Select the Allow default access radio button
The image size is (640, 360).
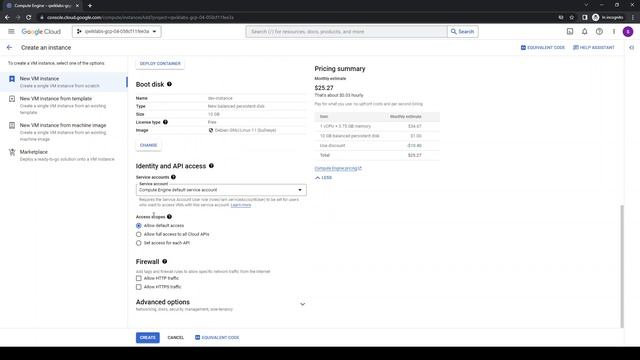(x=139, y=226)
